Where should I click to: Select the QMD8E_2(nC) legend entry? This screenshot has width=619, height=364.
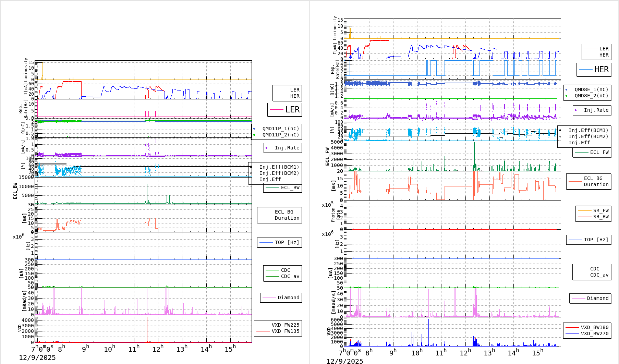(x=591, y=96)
